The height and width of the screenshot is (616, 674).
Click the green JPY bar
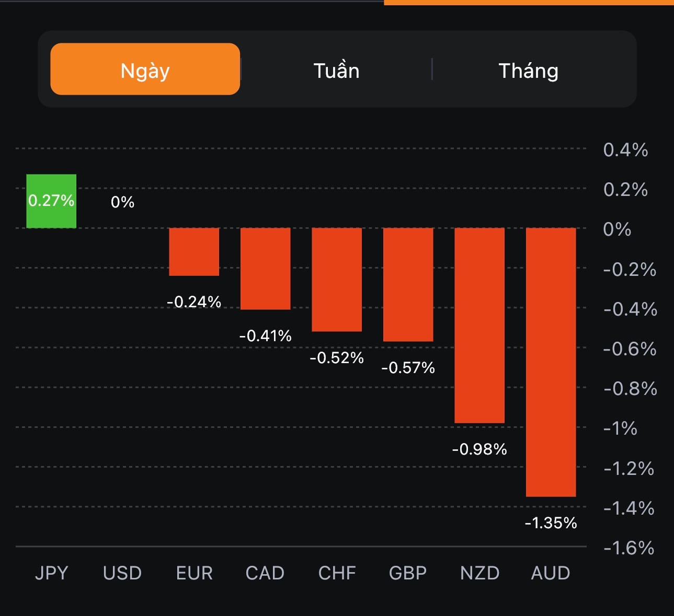[x=51, y=201]
